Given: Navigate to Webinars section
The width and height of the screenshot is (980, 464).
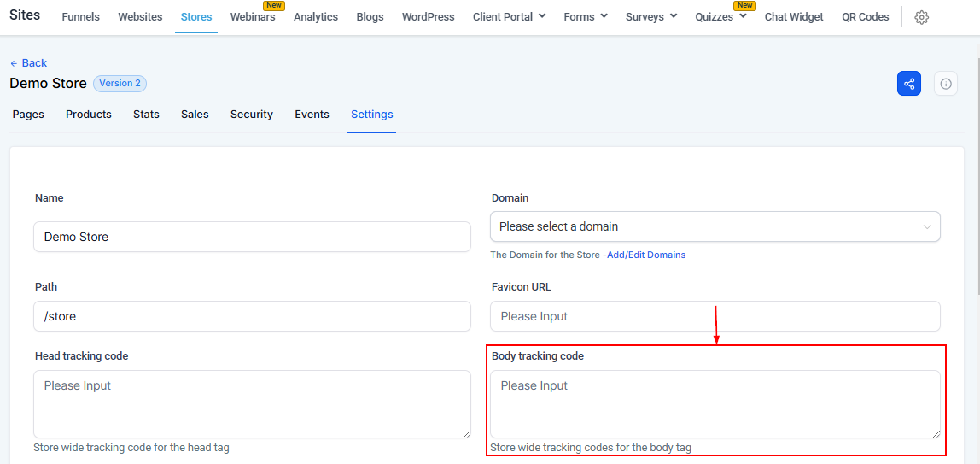Looking at the screenshot, I should click(253, 17).
